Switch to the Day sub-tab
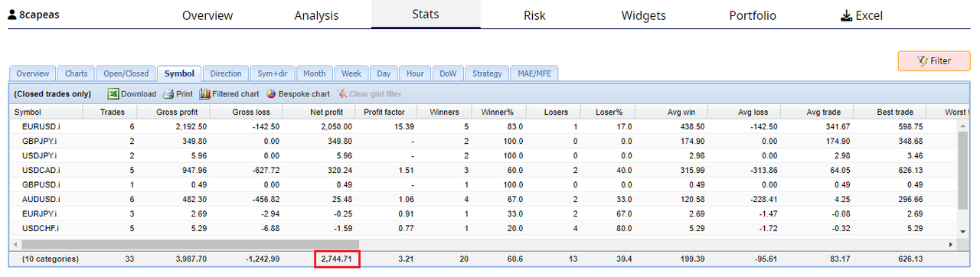 383,73
